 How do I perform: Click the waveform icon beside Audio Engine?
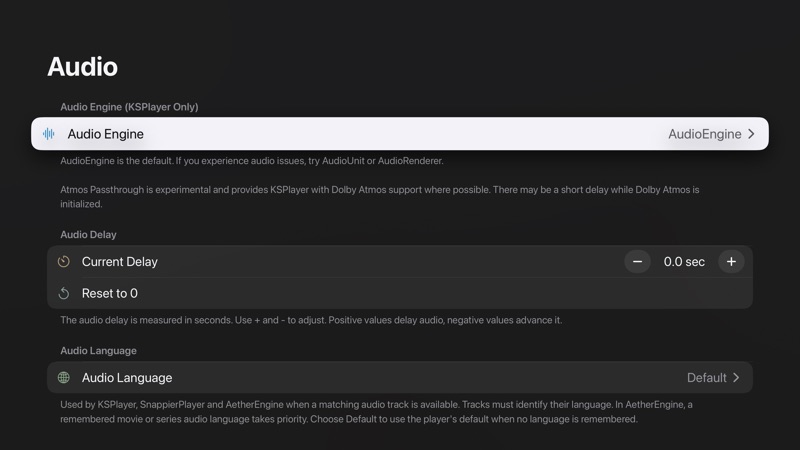point(48,134)
